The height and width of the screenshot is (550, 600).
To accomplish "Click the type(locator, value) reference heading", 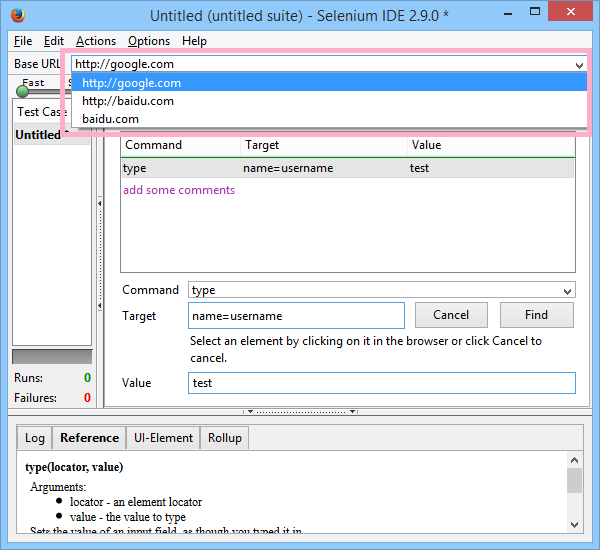I will click(x=74, y=467).
